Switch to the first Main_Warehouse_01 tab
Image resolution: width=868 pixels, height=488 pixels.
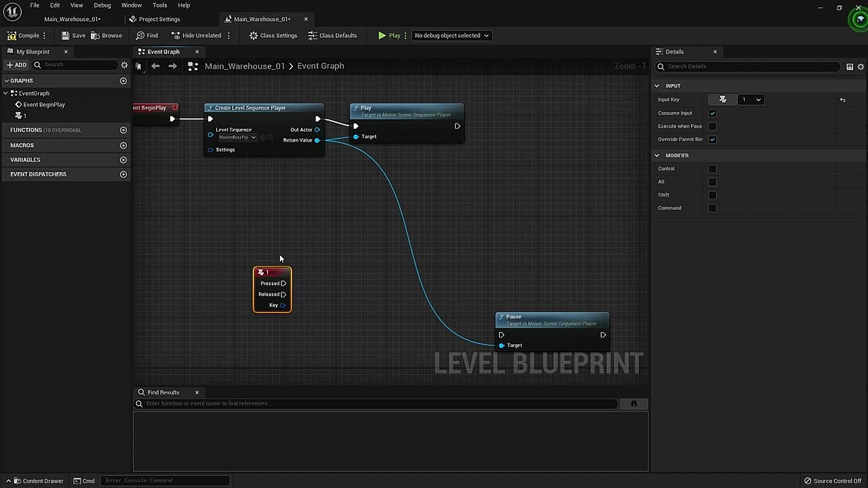click(72, 19)
